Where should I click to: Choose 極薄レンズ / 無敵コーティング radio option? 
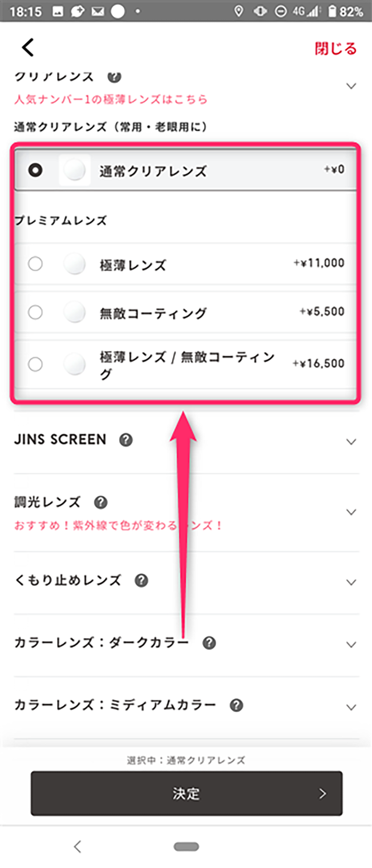(x=35, y=364)
